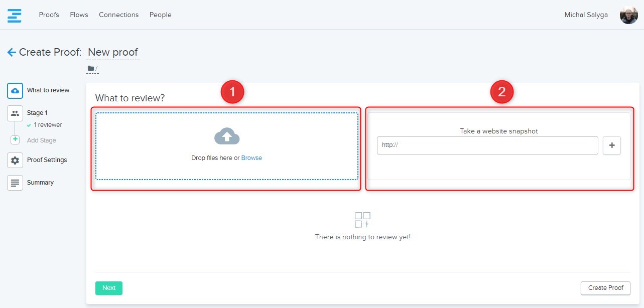The image size is (644, 308).
Task: Select the What to review cloud icon
Action: click(x=15, y=91)
